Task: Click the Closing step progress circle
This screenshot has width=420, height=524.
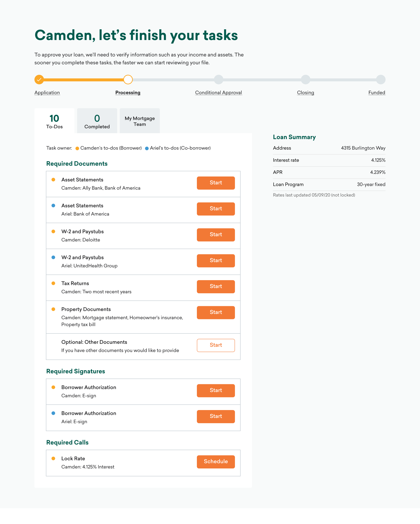Action: [306, 80]
